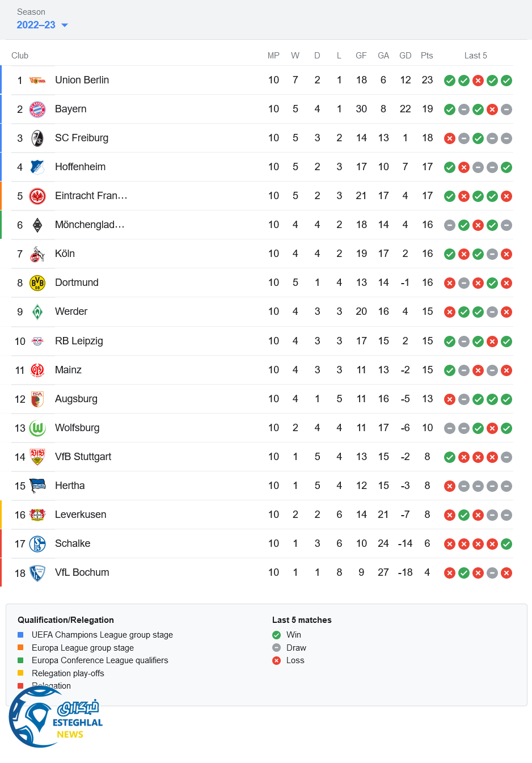
Task: Click the Bayern club crest
Action: (x=37, y=109)
